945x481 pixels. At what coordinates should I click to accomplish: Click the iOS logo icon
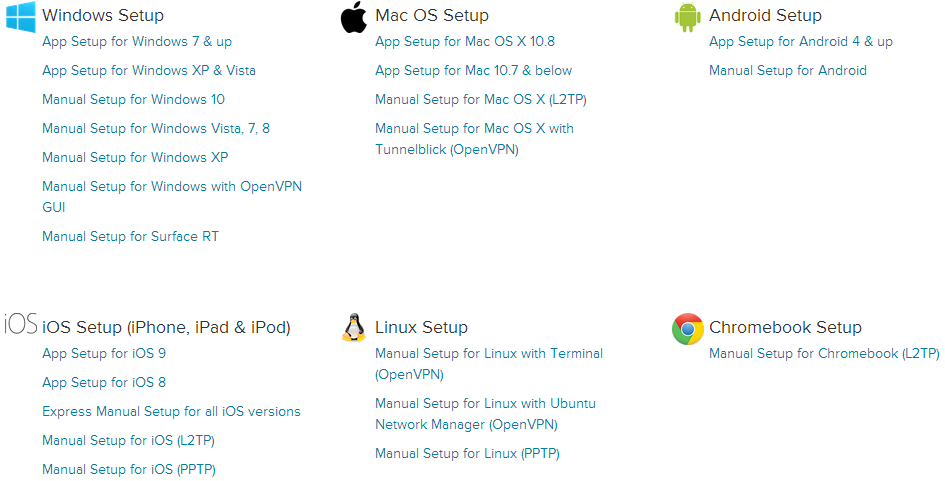(x=21, y=326)
